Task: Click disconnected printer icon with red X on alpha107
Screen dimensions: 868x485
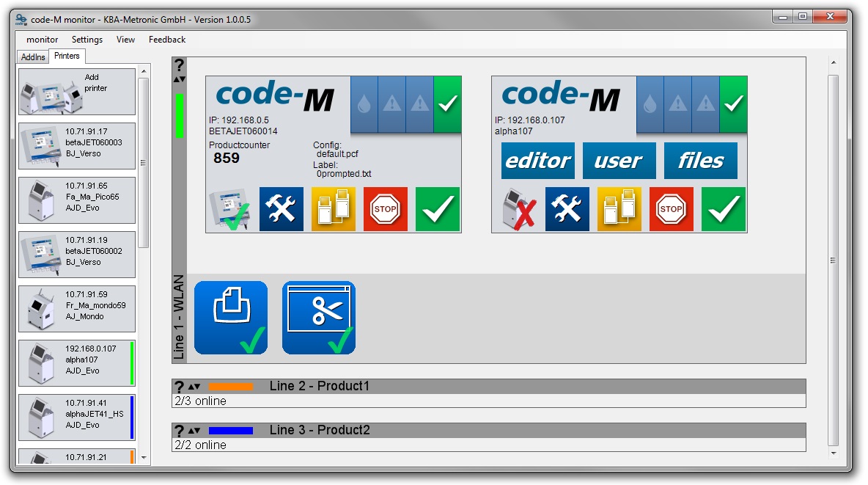Action: [x=518, y=209]
